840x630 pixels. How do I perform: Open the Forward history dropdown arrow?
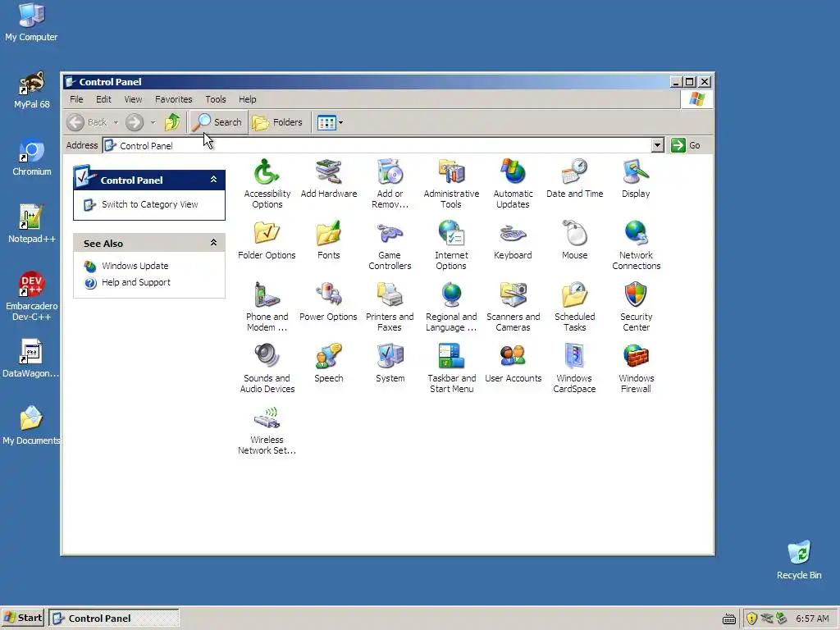pos(153,123)
